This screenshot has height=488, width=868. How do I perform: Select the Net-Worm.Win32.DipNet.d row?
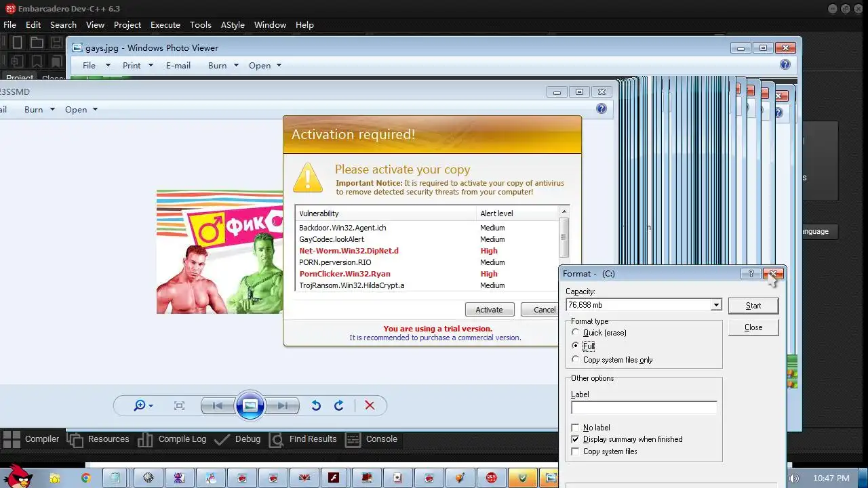[x=427, y=251]
